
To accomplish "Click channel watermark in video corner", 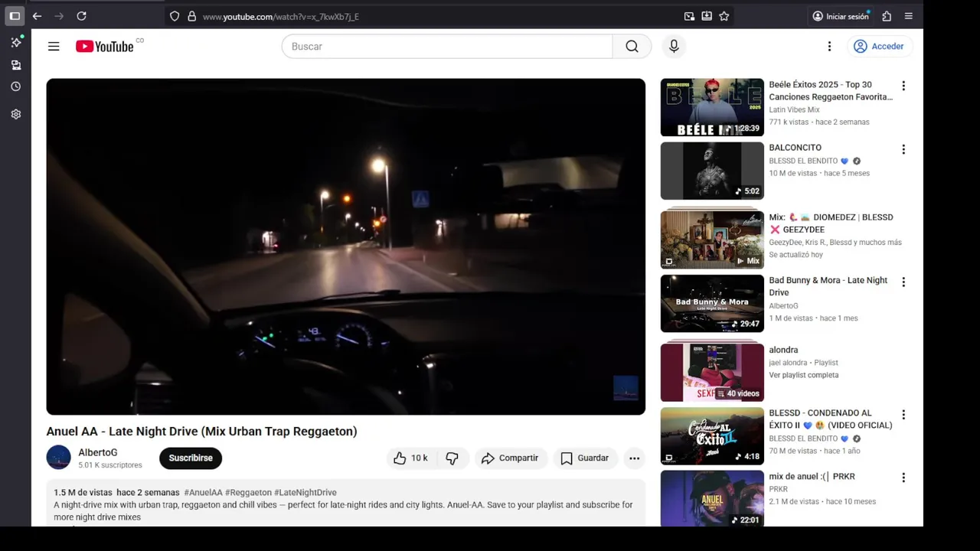I will pyautogui.click(x=626, y=388).
